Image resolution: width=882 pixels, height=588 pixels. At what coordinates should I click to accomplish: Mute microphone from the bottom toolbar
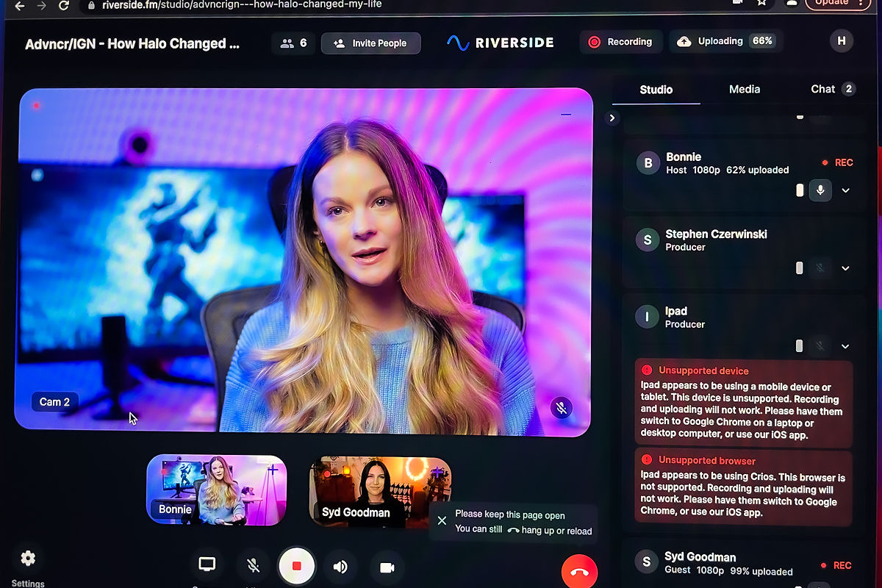(x=253, y=564)
